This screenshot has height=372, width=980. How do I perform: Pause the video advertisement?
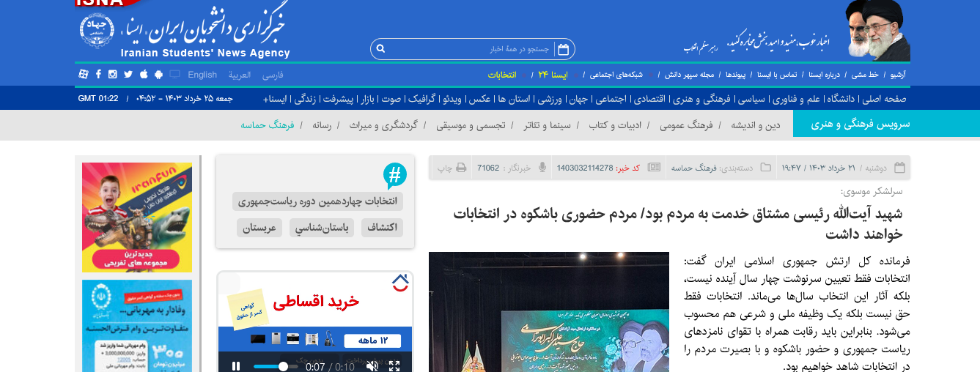[236, 366]
